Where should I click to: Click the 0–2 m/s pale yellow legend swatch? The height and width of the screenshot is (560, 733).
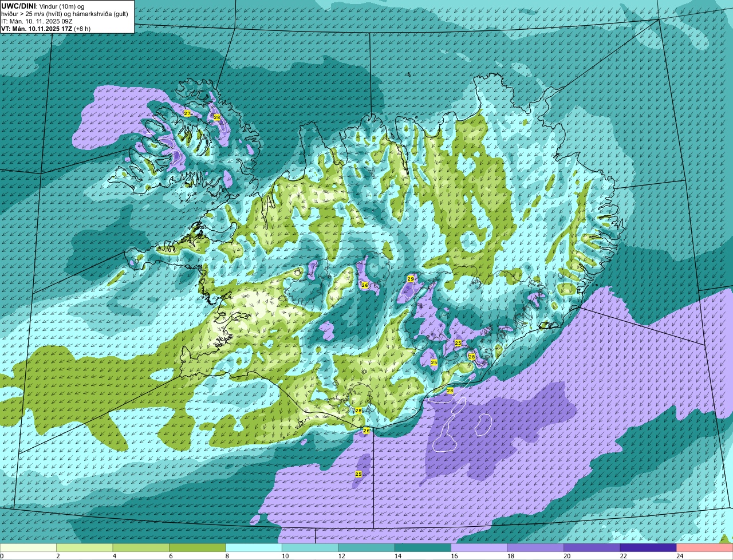tap(29, 547)
